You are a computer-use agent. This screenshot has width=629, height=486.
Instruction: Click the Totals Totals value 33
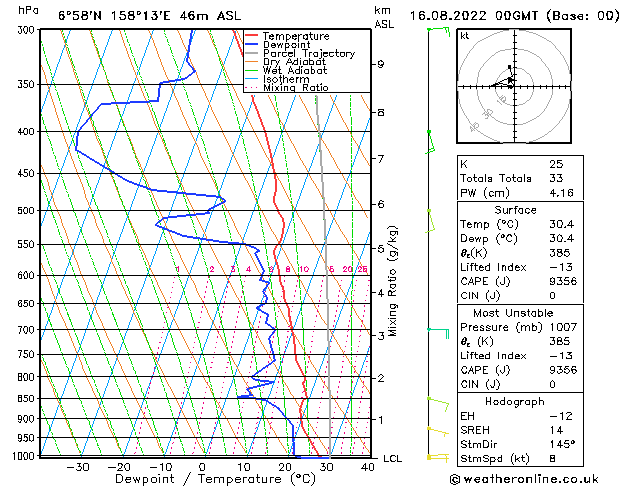pos(556,178)
